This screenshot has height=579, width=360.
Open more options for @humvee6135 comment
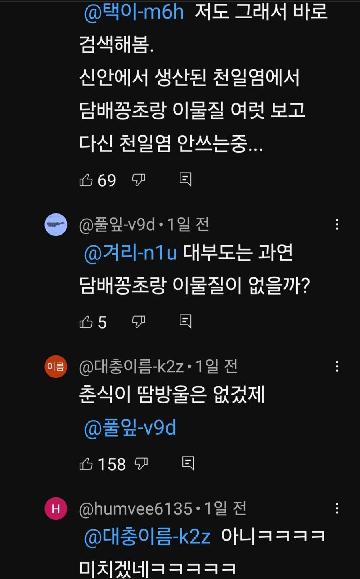click(337, 508)
